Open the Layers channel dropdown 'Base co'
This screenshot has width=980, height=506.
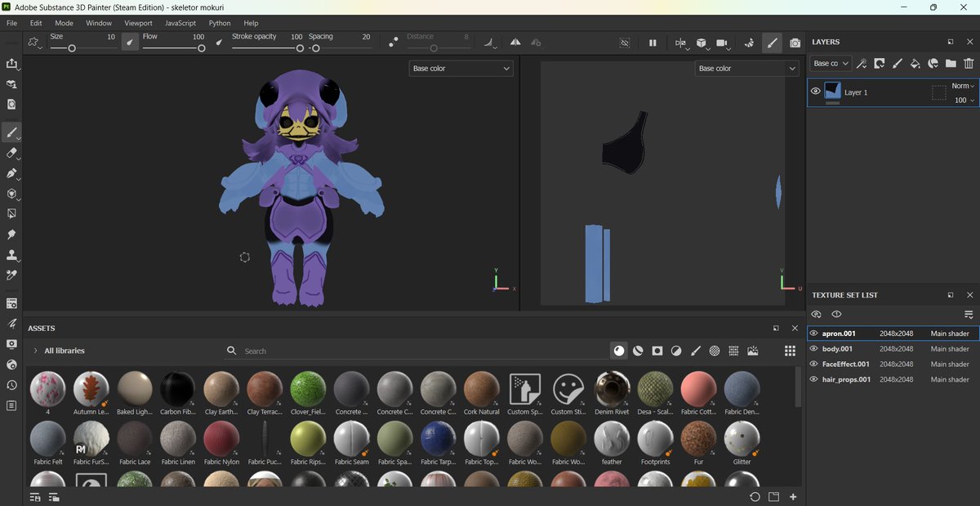click(831, 63)
